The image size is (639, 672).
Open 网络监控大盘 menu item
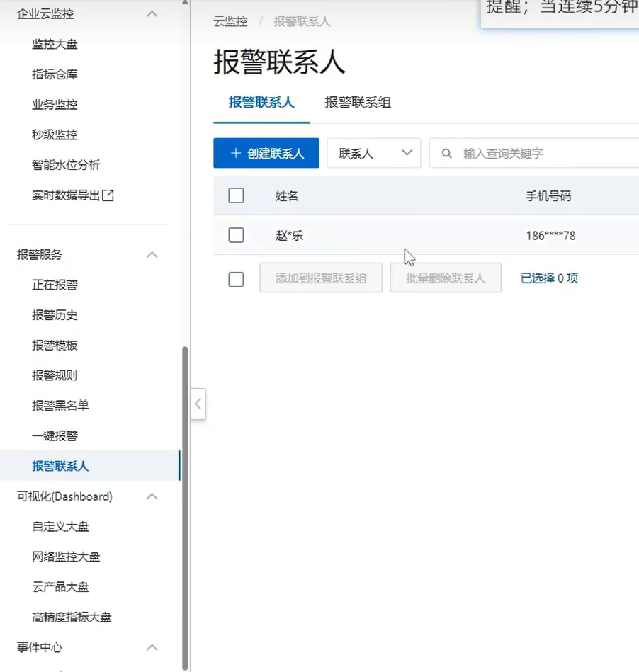point(66,557)
